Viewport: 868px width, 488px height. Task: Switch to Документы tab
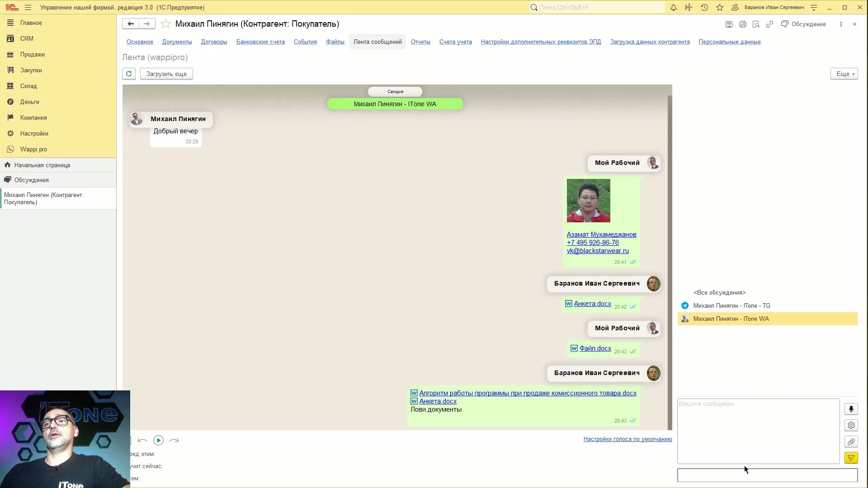pyautogui.click(x=177, y=42)
